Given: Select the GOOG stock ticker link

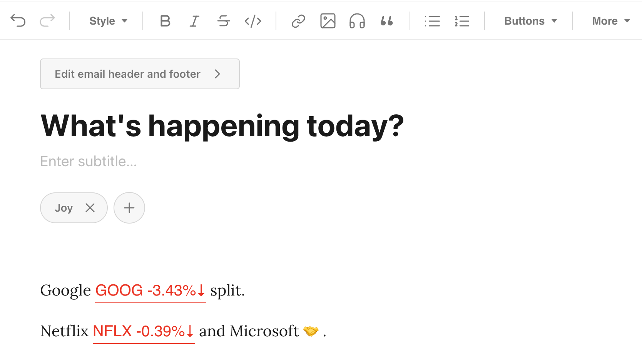Looking at the screenshot, I should tap(150, 291).
